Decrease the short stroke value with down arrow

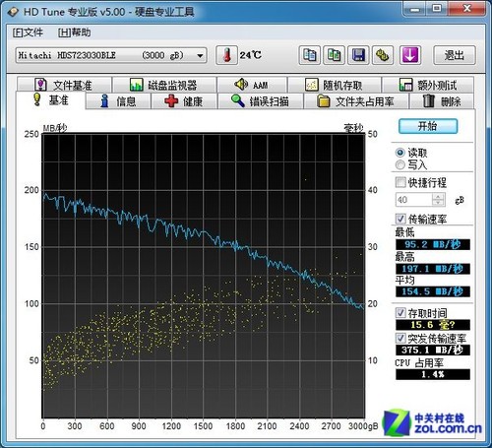(438, 203)
